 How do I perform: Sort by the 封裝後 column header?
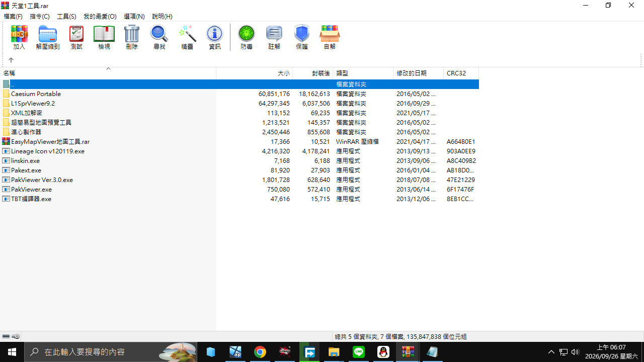(313, 73)
